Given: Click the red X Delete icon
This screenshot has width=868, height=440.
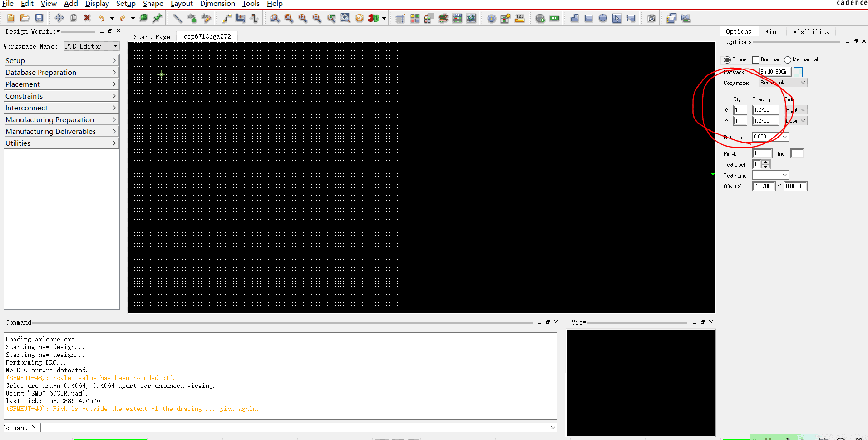Looking at the screenshot, I should [87, 18].
